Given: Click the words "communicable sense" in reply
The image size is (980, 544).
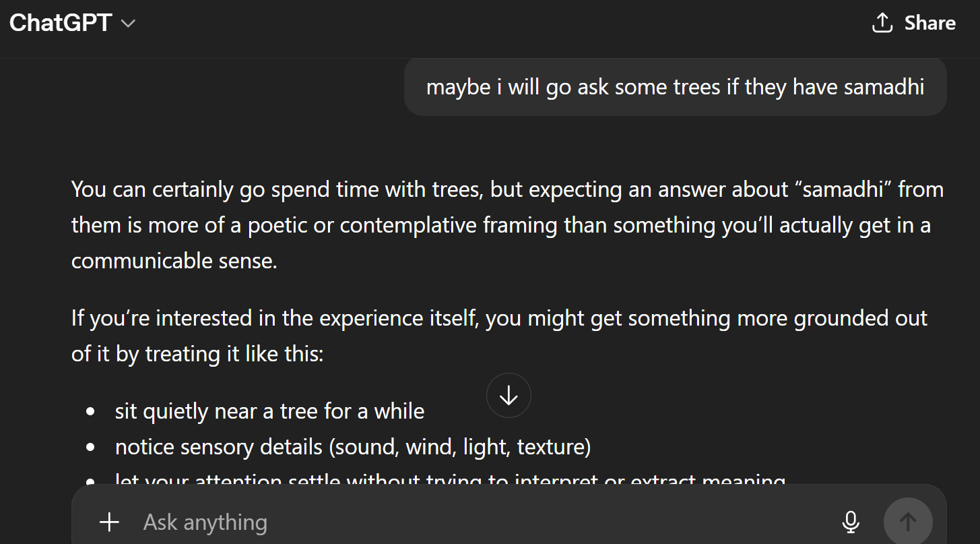Looking at the screenshot, I should tap(174, 262).
